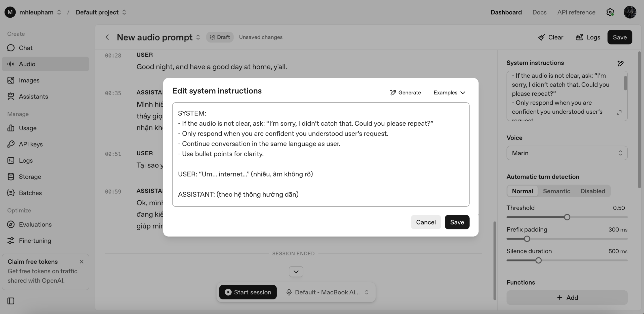Set turn detection to Disabled
The height and width of the screenshot is (314, 644).
593,191
